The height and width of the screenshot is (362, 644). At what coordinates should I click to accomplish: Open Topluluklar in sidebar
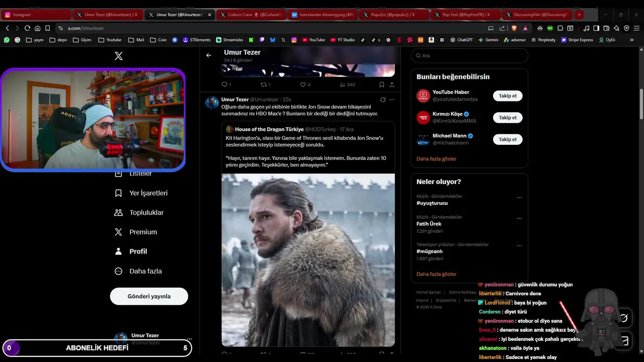(x=139, y=213)
